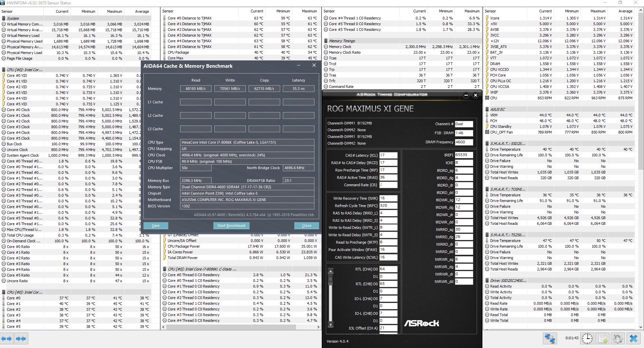
Task: Select the 'CPU Standby' sensor row
Action: 559,127
